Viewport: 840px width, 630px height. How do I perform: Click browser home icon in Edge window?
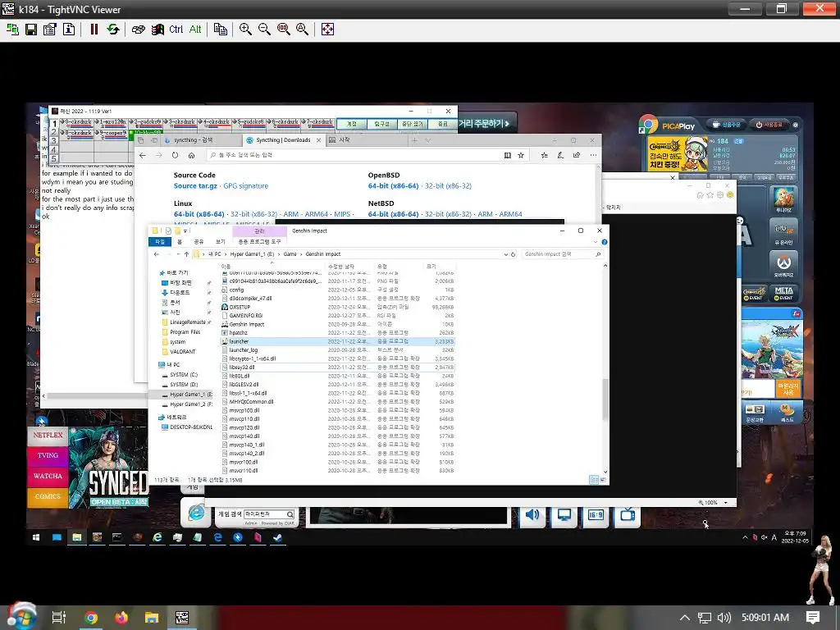click(x=191, y=155)
